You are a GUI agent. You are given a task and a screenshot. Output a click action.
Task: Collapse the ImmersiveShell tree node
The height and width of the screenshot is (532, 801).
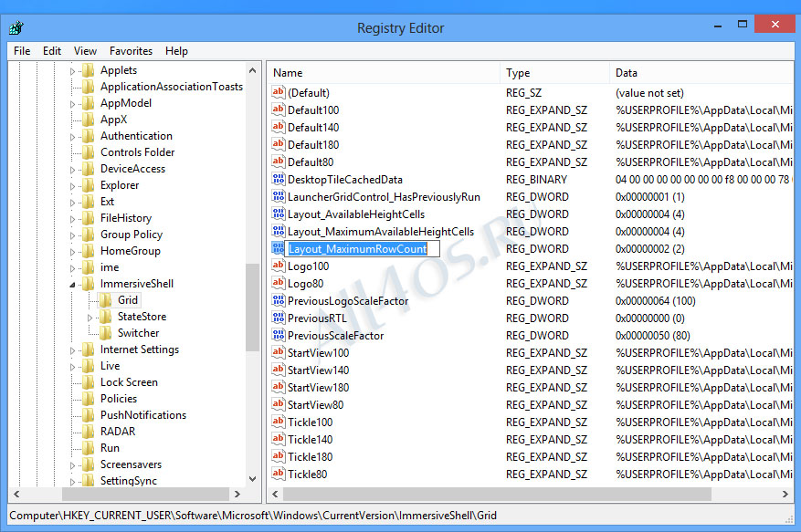[x=72, y=285]
